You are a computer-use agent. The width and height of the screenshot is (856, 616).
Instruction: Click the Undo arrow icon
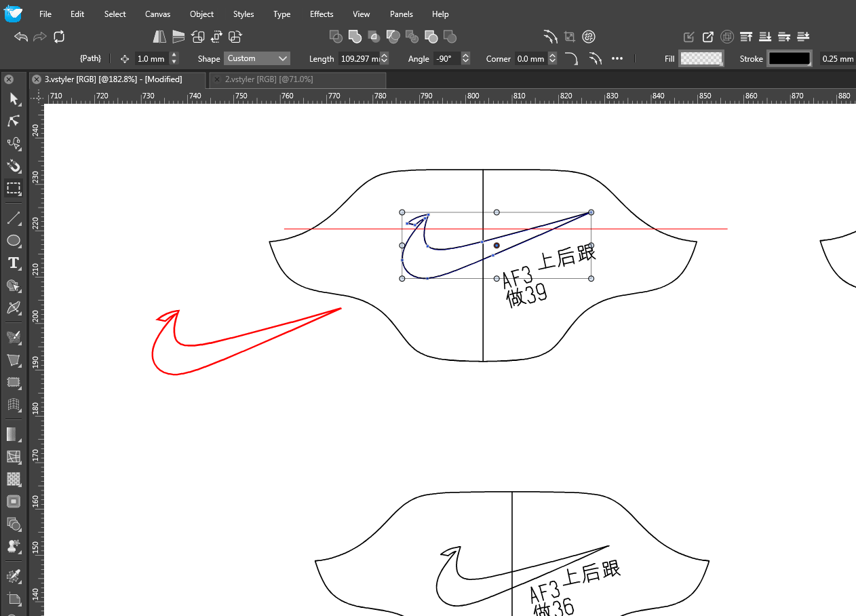21,37
